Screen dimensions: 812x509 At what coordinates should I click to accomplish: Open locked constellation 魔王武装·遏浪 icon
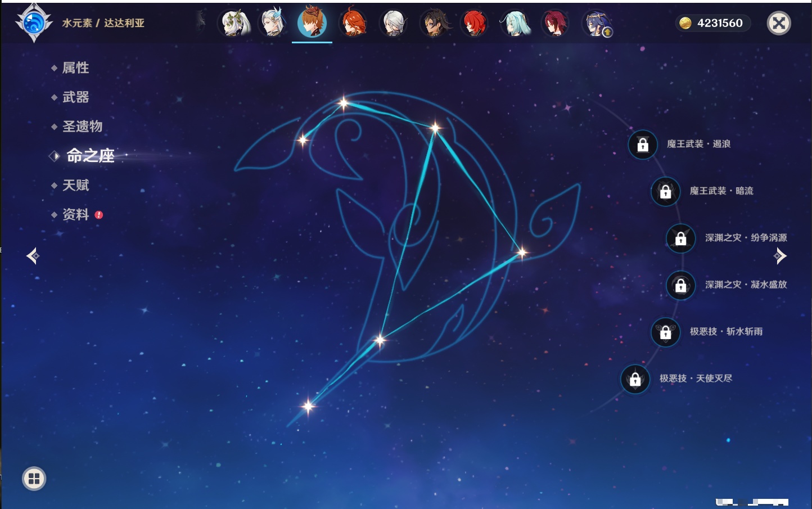point(643,145)
